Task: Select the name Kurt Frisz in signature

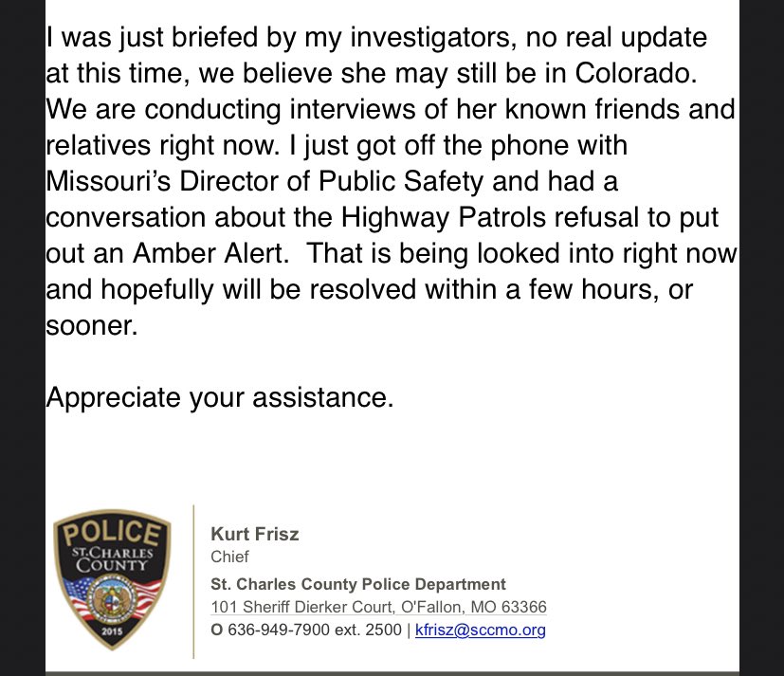Action: 254,534
